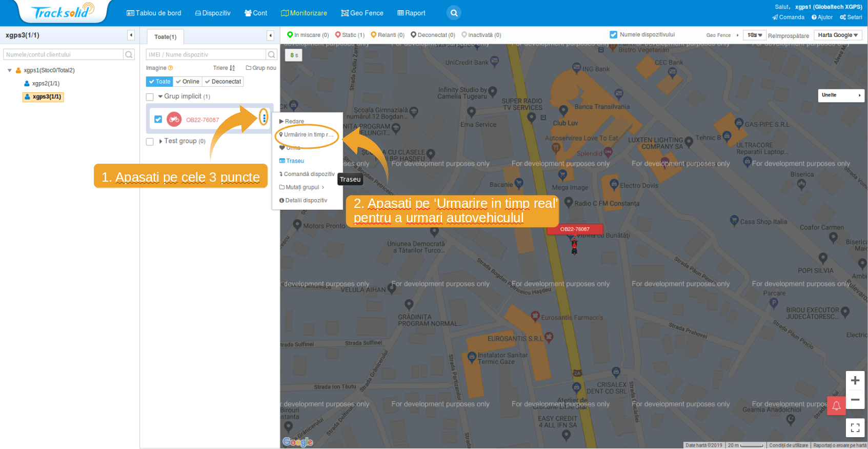
Task: Uncheck the OB22-76087 device checkbox
Action: coord(158,119)
